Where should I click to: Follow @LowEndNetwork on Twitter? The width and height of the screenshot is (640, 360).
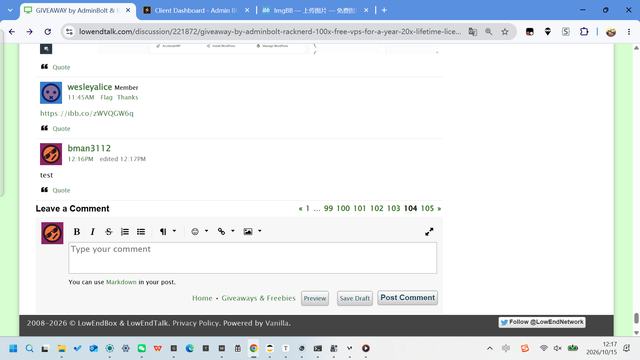pos(542,322)
